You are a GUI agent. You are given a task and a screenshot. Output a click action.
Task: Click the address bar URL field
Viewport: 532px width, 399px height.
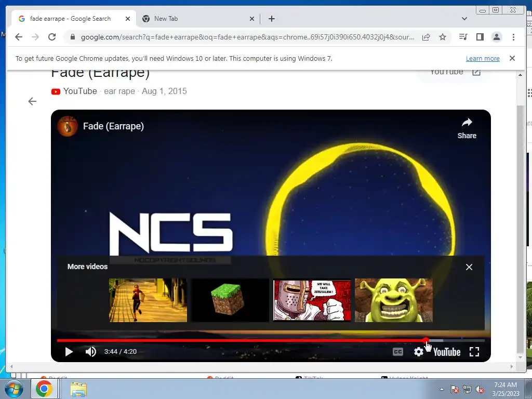pos(247,37)
